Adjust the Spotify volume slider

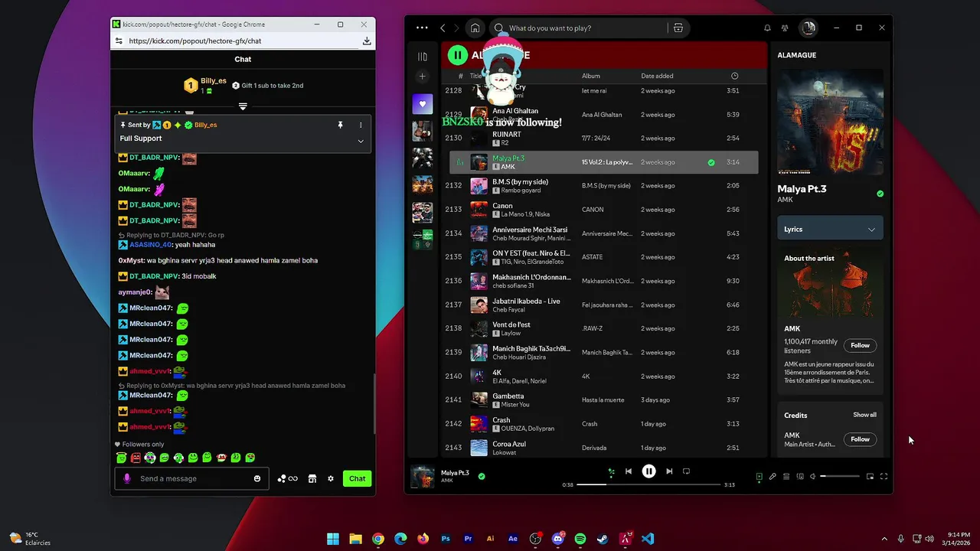[x=840, y=477]
